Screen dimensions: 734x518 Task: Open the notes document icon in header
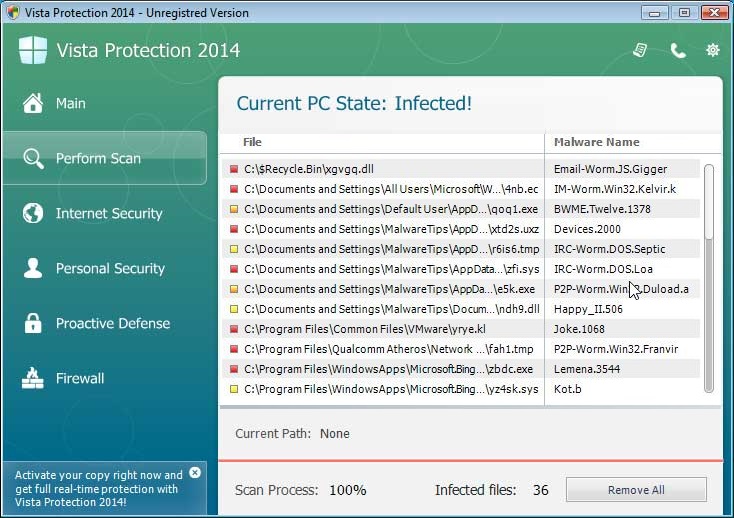pyautogui.click(x=640, y=50)
